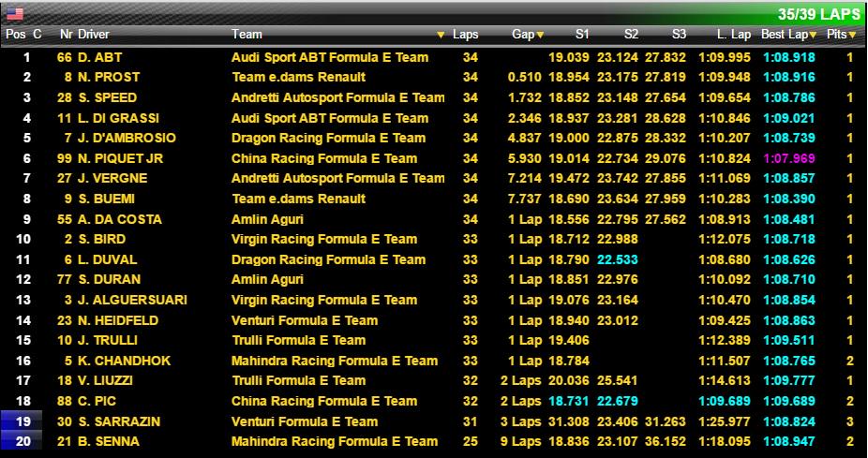This screenshot has width=868, height=458.
Task: Click Sarrazin's 3 Laps gap
Action: point(521,422)
